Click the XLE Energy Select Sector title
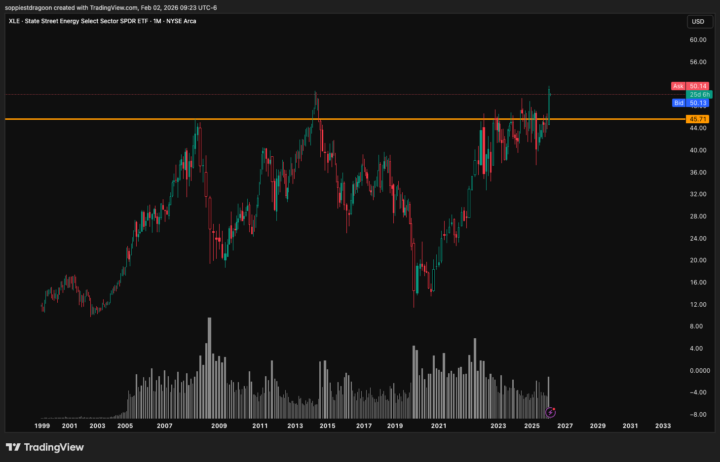Screen dimensions: 720x462 coord(102,21)
